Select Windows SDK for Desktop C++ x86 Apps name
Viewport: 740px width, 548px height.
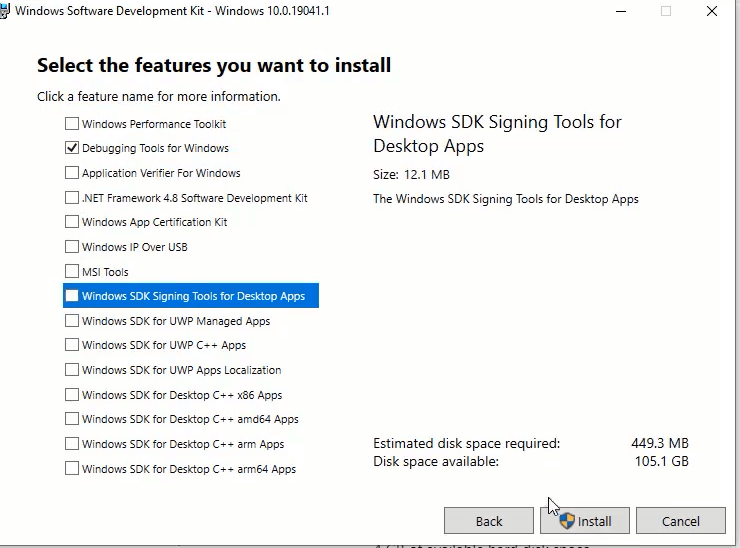182,395
